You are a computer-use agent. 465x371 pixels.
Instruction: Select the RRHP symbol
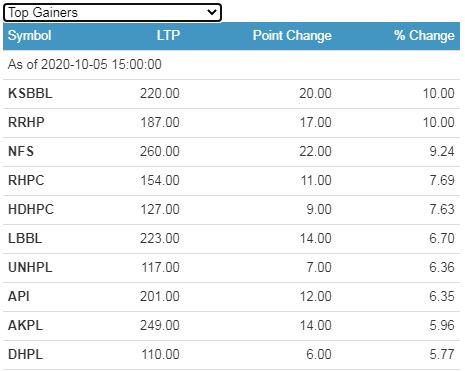26,122
